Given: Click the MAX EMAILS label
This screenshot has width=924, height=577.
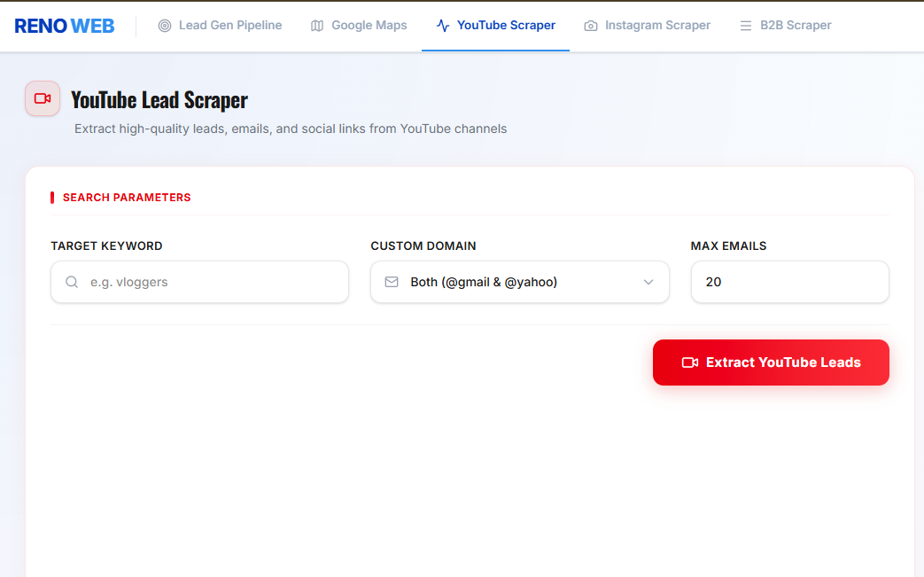Looking at the screenshot, I should point(728,246).
